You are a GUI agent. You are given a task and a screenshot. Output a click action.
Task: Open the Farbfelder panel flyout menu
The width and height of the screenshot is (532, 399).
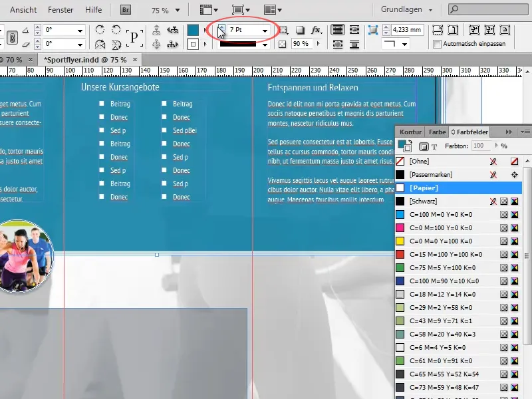525,132
